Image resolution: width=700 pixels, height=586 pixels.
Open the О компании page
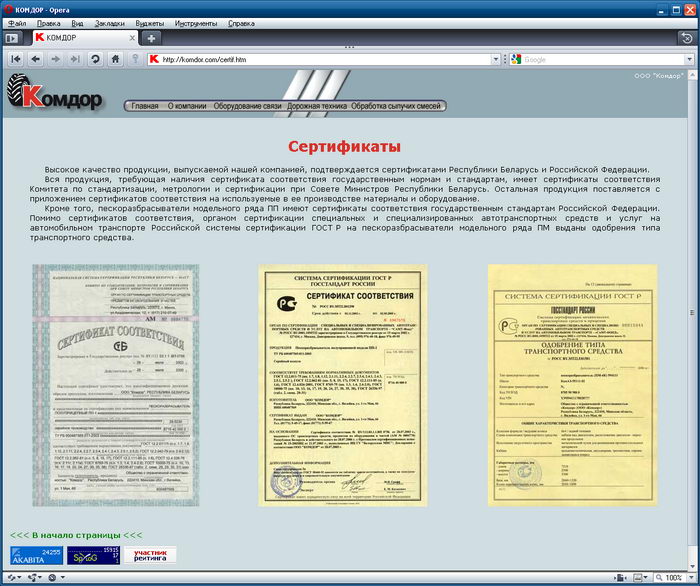187,106
